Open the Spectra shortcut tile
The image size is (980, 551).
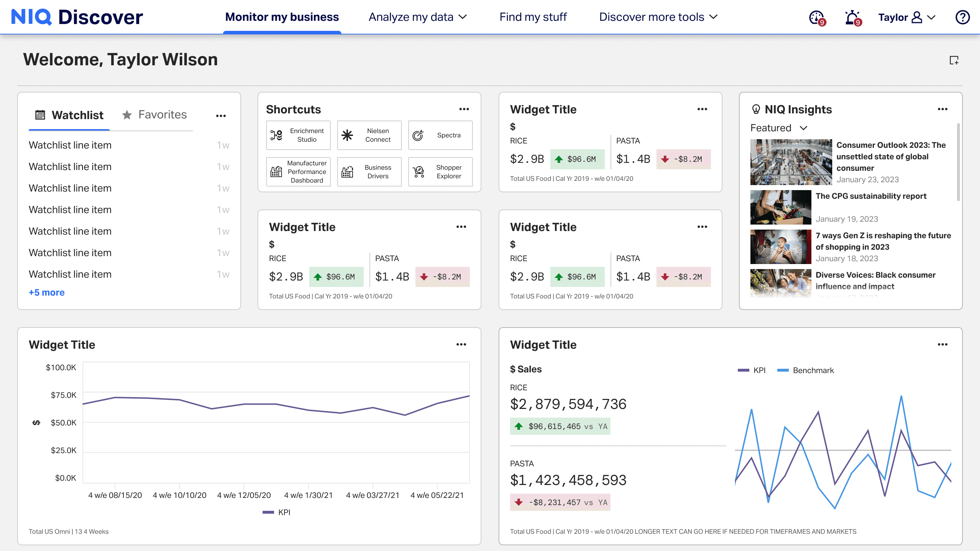coord(440,135)
